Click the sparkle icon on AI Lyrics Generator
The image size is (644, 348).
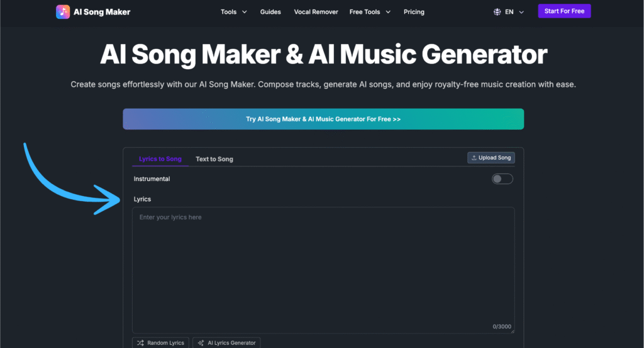(x=201, y=343)
